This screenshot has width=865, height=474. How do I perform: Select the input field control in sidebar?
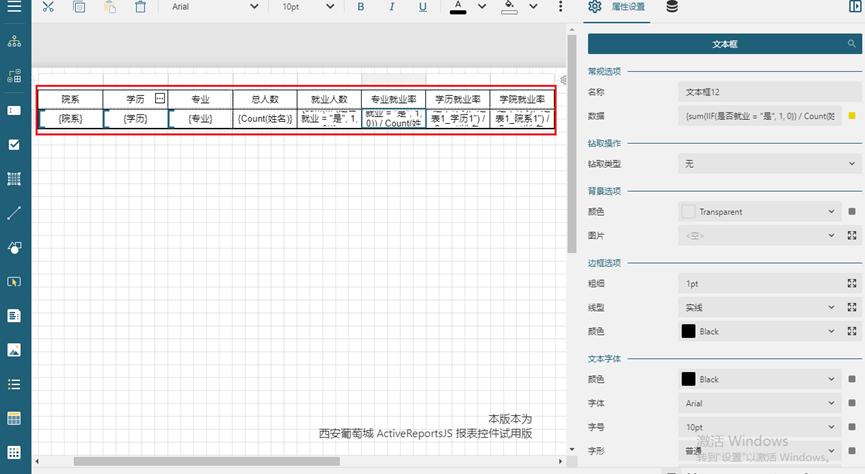pos(14,281)
